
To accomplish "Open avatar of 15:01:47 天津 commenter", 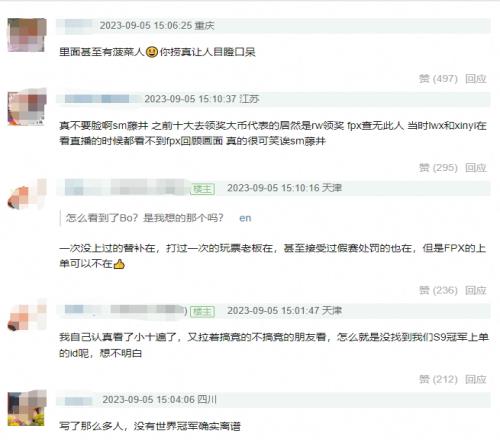I will [x=27, y=315].
